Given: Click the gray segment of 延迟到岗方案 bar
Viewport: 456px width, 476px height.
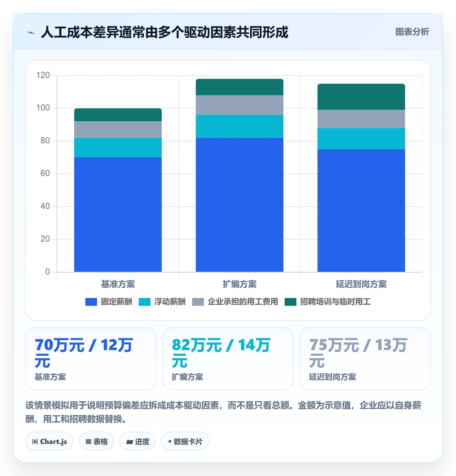Looking at the screenshot, I should (361, 119).
